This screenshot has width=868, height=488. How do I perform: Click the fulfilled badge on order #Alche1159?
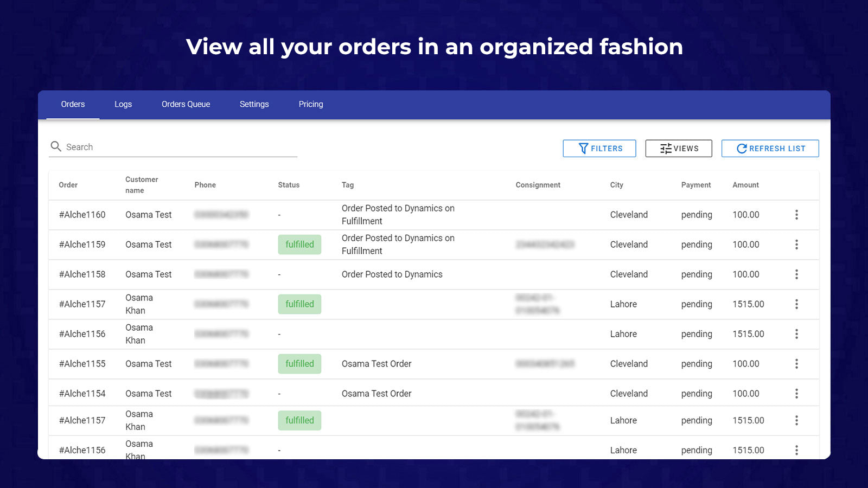click(299, 245)
